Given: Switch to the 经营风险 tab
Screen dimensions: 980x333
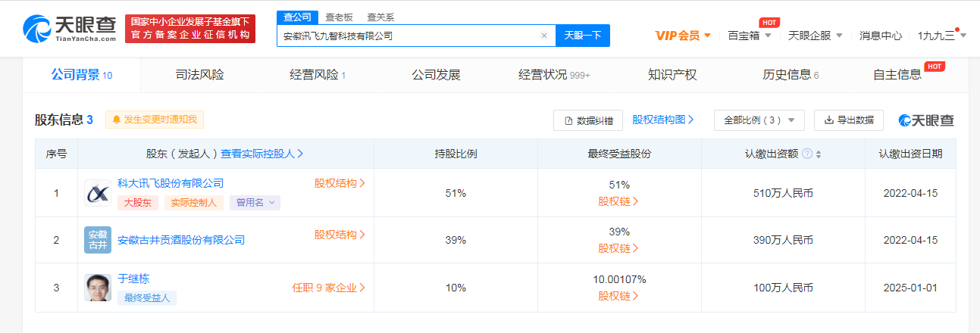Looking at the screenshot, I should click(318, 75).
